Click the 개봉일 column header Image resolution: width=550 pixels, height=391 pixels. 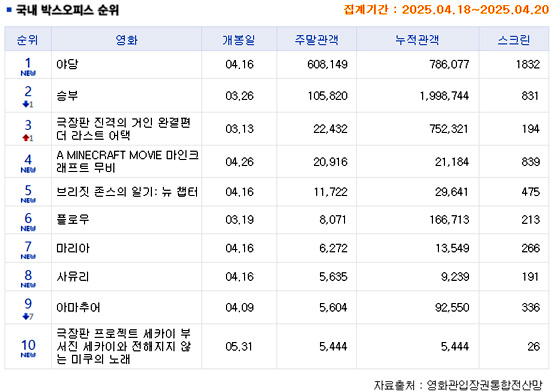click(239, 40)
